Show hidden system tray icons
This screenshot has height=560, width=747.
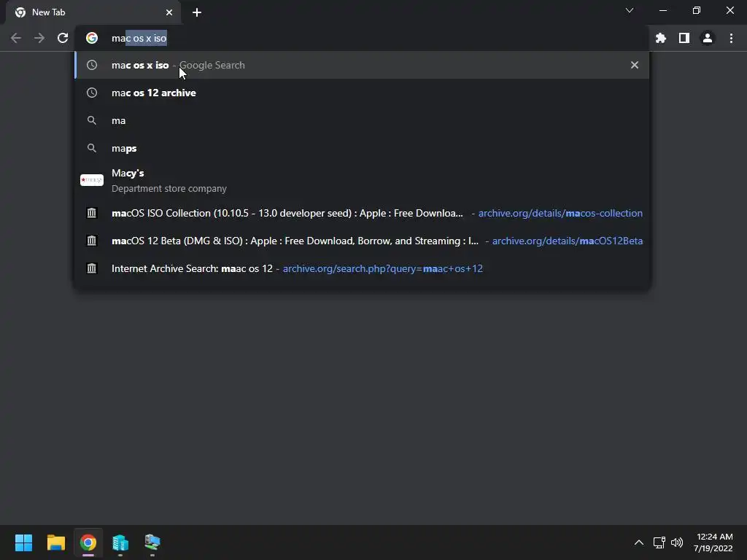tap(639, 542)
